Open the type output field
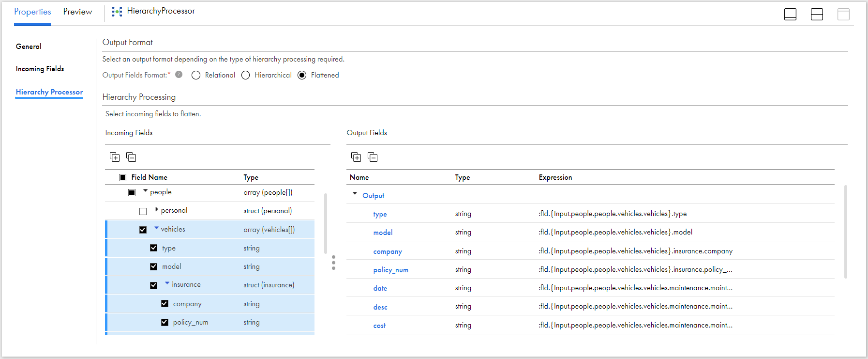 pos(380,214)
